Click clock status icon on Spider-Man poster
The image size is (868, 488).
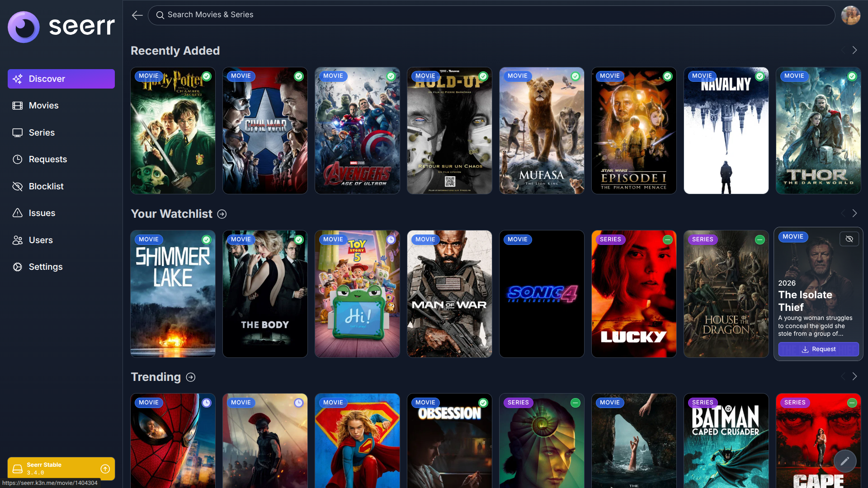pos(207,403)
